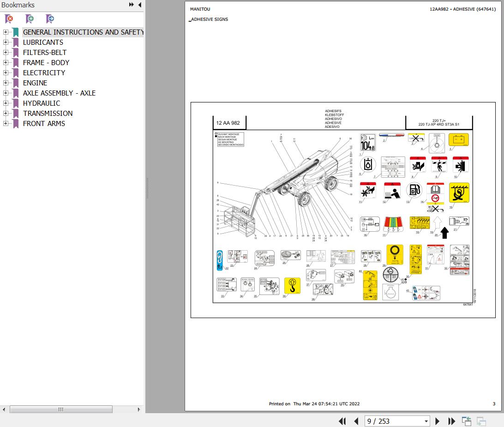Screen dimensions: 504x427
Task: Open the AXLE ASSEMBLY - AXLE bookmark
Action: [x=59, y=93]
